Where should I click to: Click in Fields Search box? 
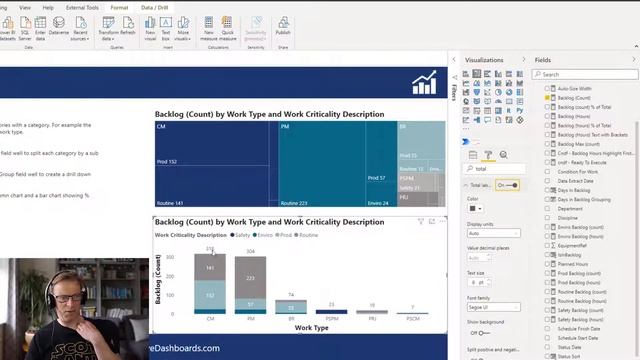coord(585,74)
